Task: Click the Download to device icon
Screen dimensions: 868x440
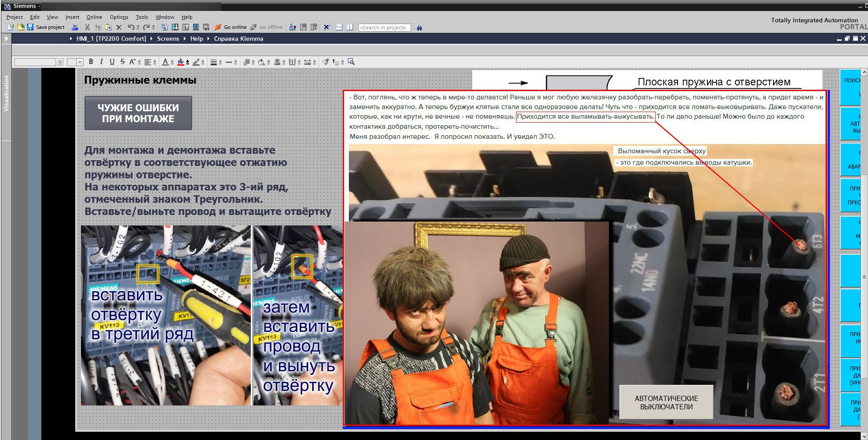Action: pos(175,27)
